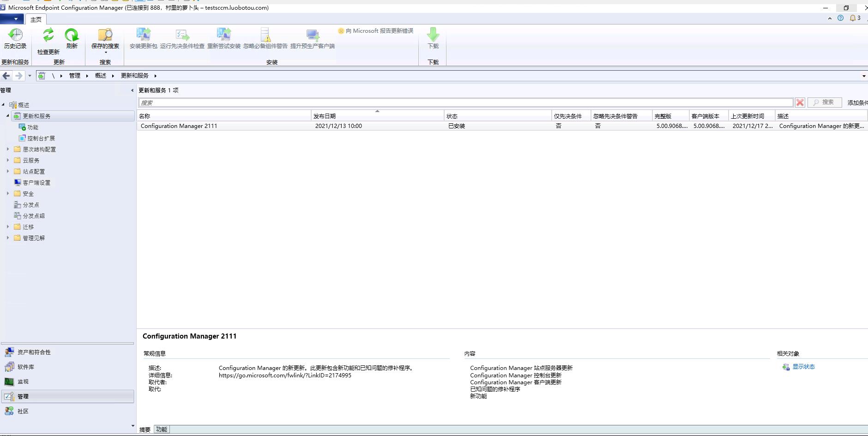
Task: Click the workspace options dropdown arrow
Action: (x=133, y=426)
